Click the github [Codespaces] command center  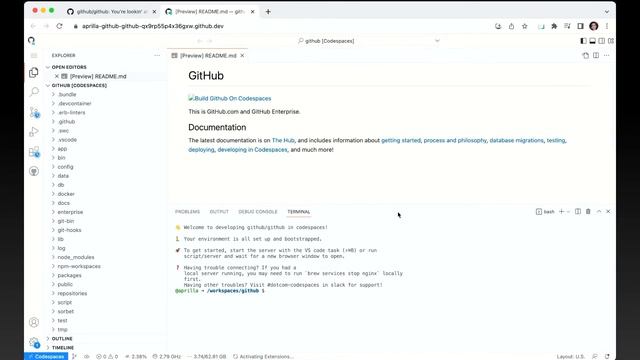tap(327, 41)
